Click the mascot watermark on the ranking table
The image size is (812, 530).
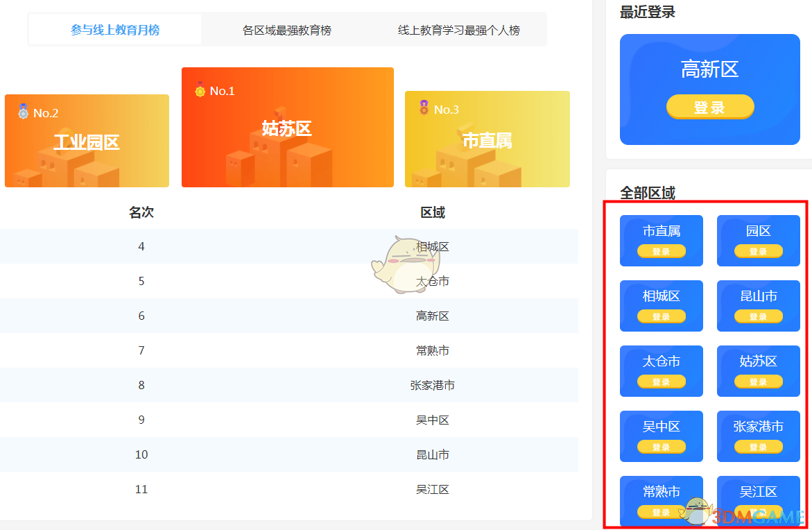(x=406, y=264)
